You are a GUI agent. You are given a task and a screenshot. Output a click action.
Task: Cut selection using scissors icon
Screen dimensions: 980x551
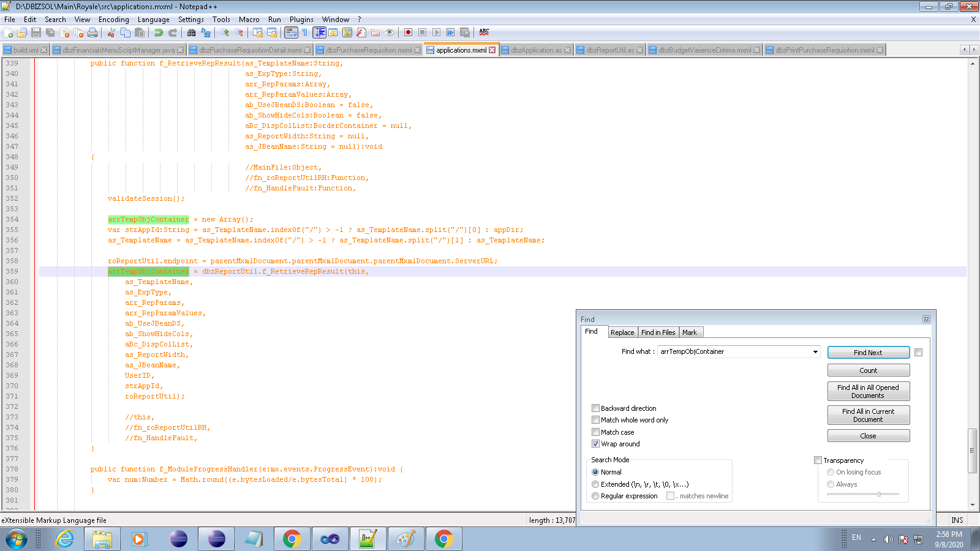pos(111,32)
